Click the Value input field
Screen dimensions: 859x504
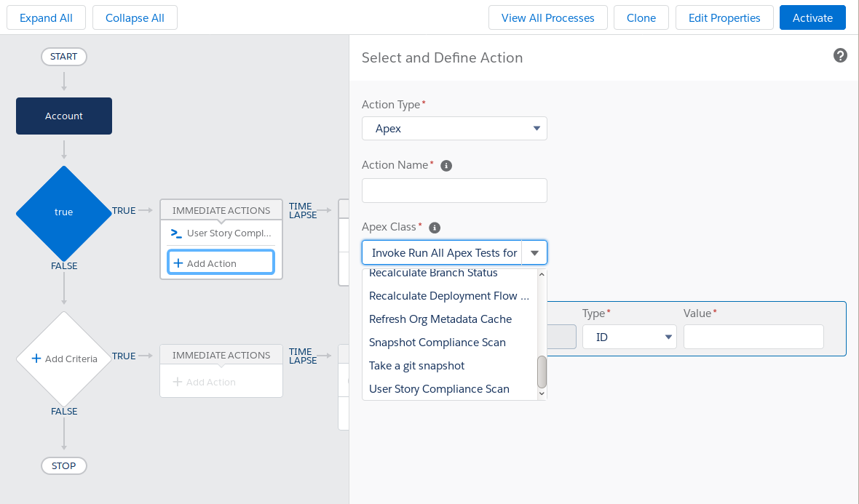tap(753, 337)
